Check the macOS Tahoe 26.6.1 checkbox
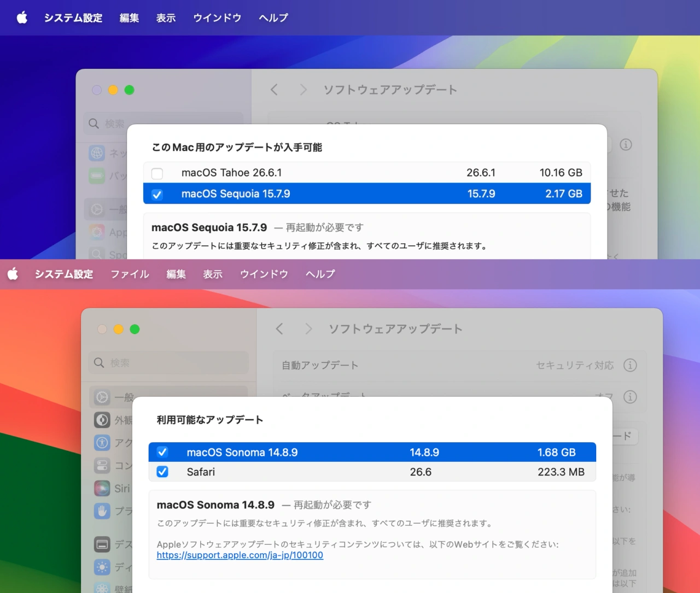The width and height of the screenshot is (700, 593). click(x=157, y=174)
